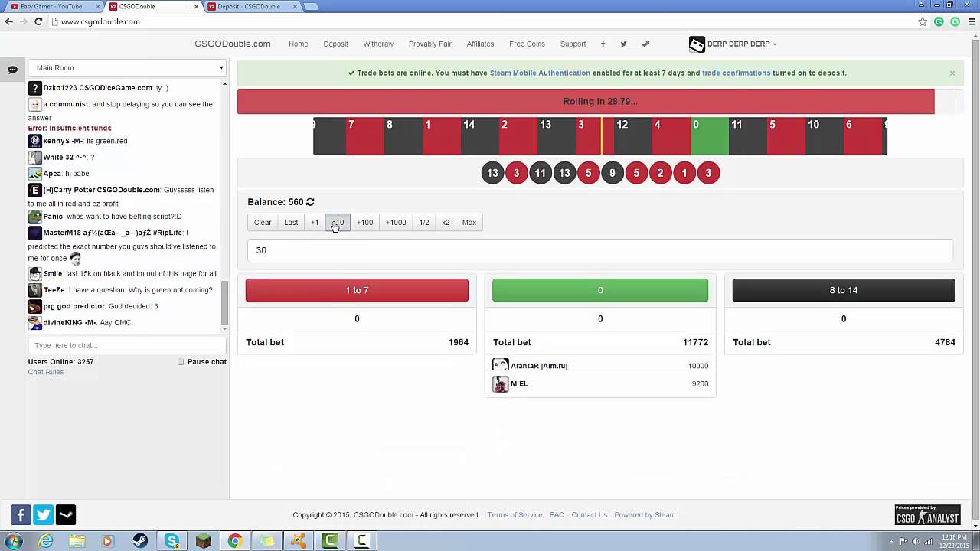Click the CSGO Analyst logo
The image size is (980, 551).
[x=927, y=514]
